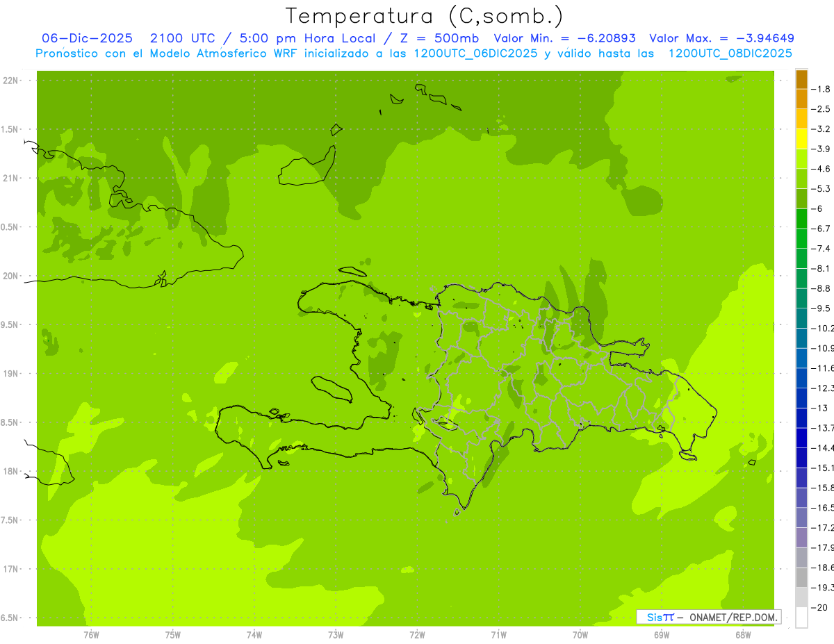Click the green swatch between -5.3 and -6
This screenshot has height=644, width=834.
pyautogui.click(x=801, y=199)
